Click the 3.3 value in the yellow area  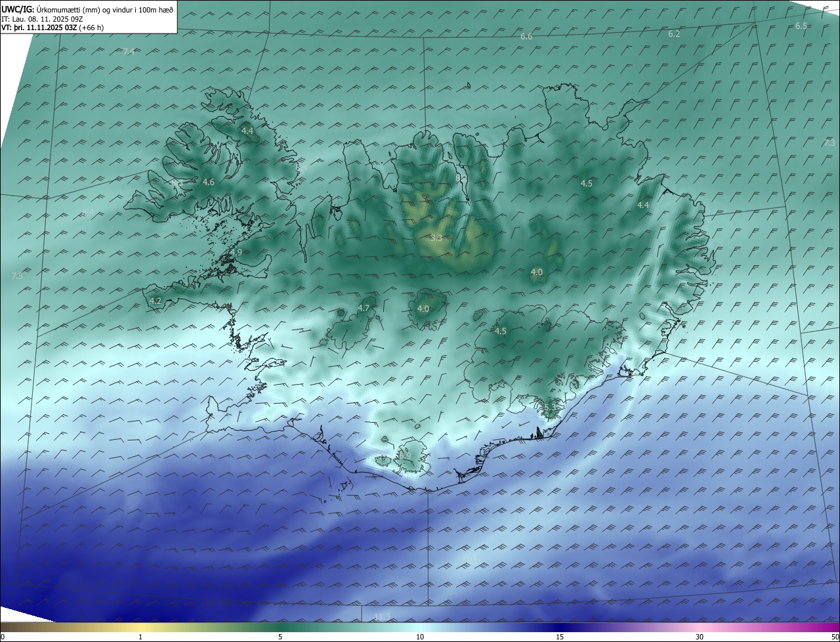(436, 238)
